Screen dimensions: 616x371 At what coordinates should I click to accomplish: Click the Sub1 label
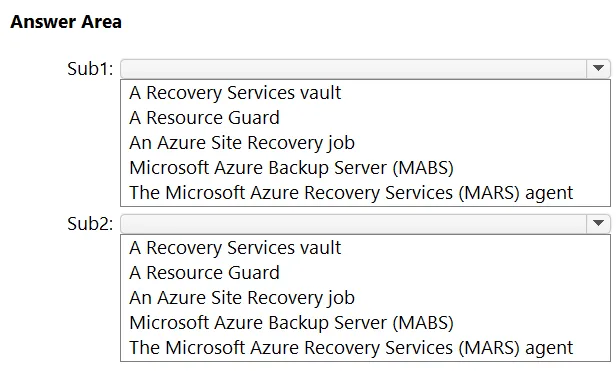pyautogui.click(x=90, y=69)
